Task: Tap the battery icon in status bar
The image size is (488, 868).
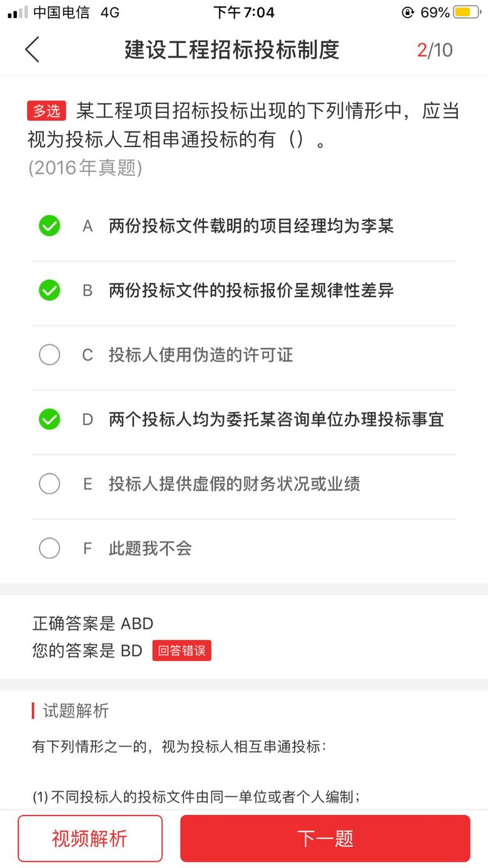Action: coord(467,12)
